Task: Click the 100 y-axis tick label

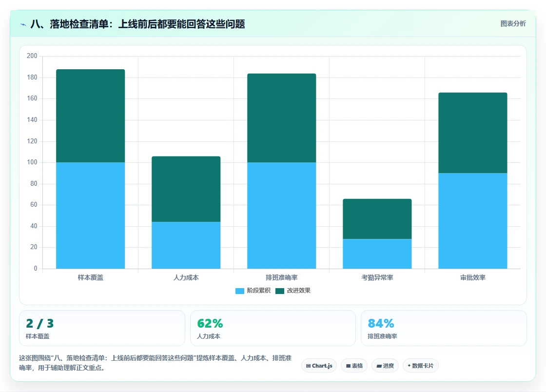Action: click(x=32, y=162)
